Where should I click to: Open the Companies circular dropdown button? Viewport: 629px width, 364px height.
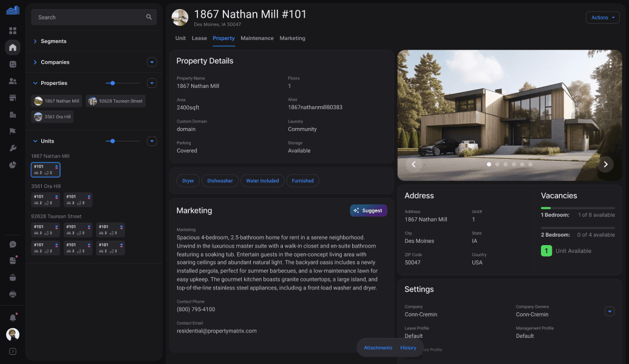[152, 62]
